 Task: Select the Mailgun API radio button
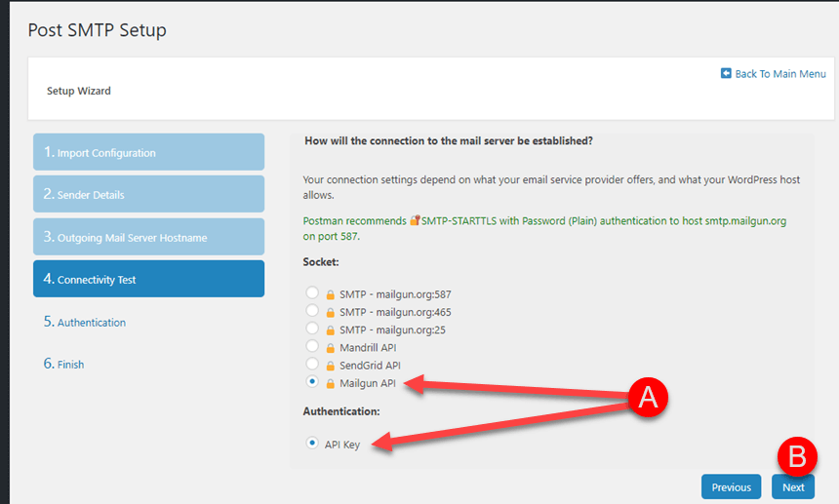pos(312,381)
